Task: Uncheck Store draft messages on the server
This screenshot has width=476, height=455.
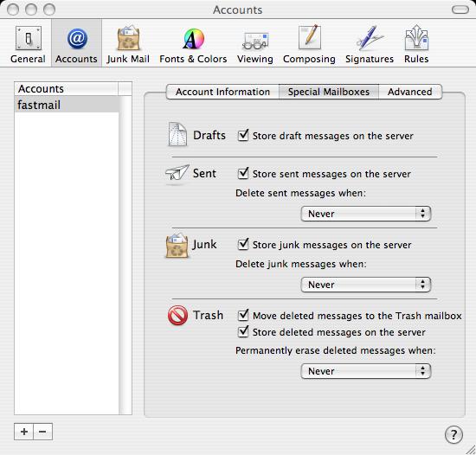Action: (x=243, y=135)
